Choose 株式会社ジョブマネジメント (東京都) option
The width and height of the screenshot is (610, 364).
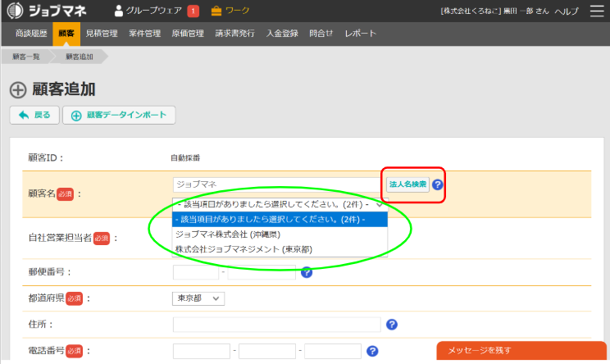tap(280, 249)
